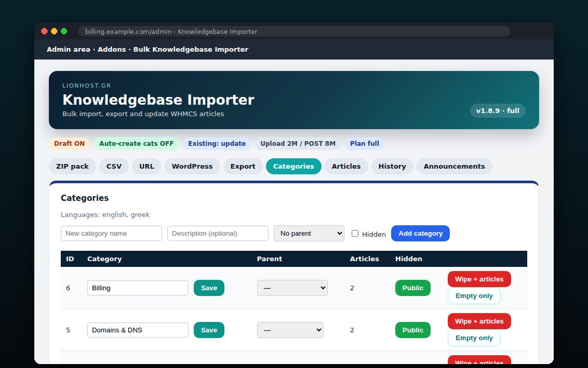Viewport: 588px width, 368px height.
Task: Edit the Billing category name field
Action: pos(138,288)
